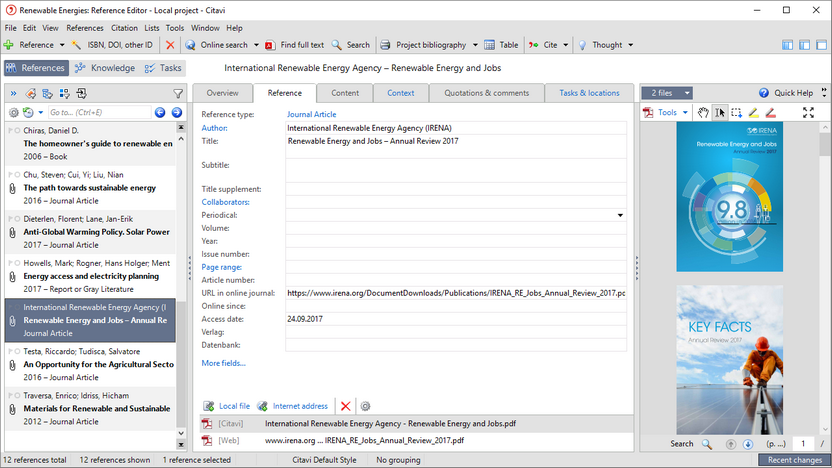
Task: Select the PDF Hand (pan) tool
Action: pos(703,112)
